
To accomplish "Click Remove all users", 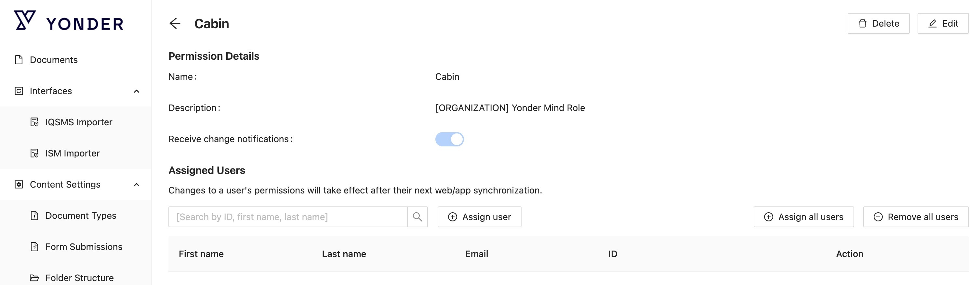I will [916, 217].
